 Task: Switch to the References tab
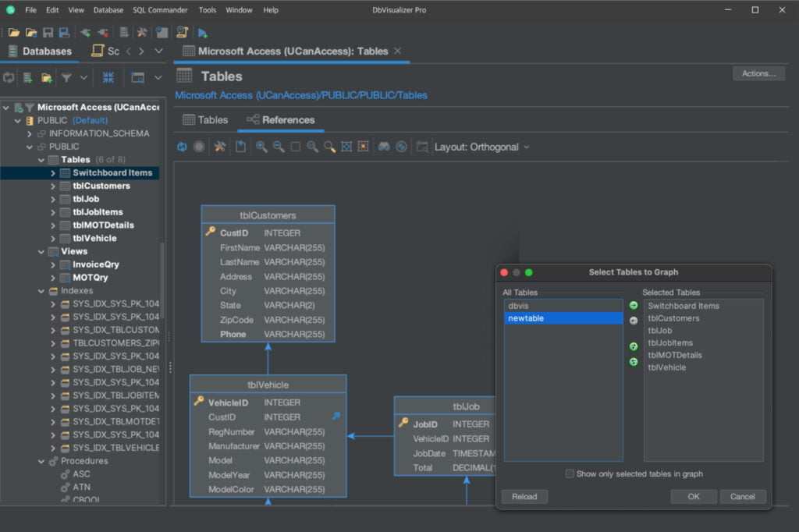tap(281, 120)
